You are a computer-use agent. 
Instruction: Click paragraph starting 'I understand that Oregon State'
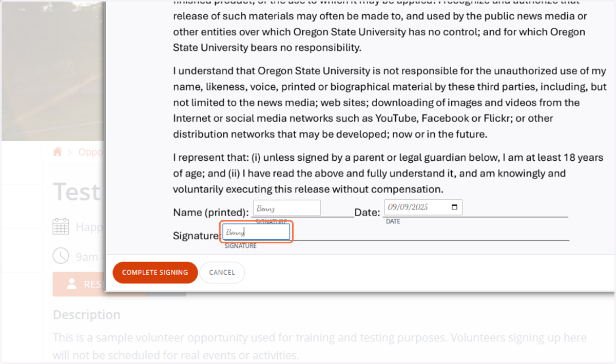390,103
